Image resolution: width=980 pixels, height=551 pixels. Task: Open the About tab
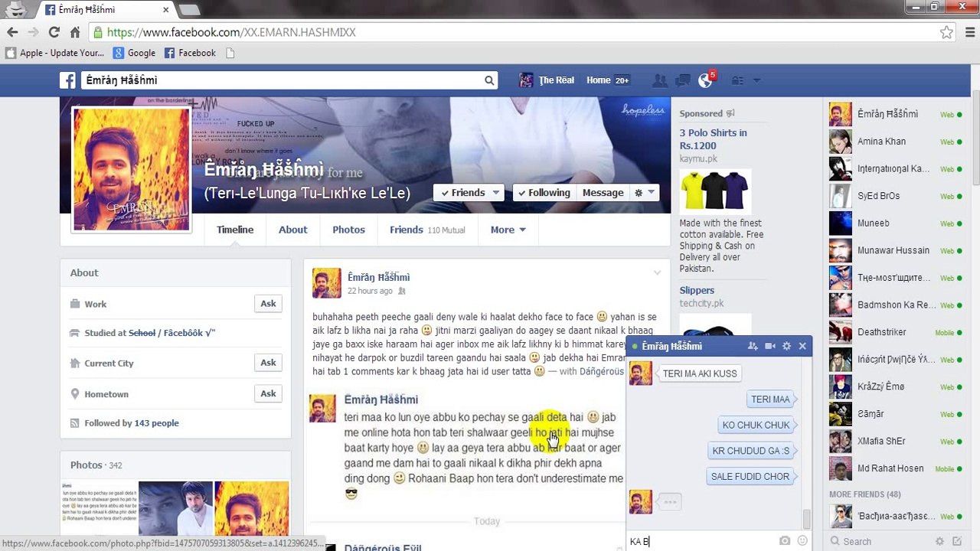point(292,230)
